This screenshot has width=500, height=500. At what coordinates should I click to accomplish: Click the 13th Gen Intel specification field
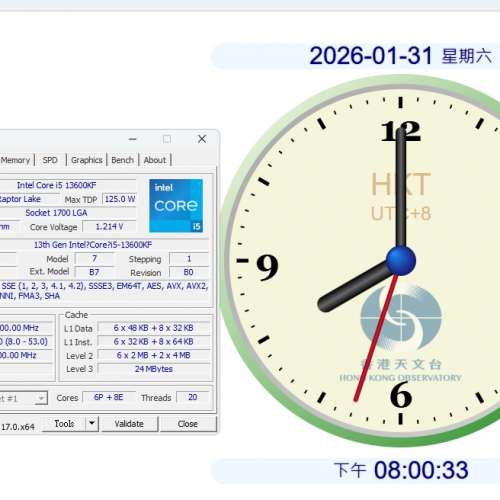(104, 245)
